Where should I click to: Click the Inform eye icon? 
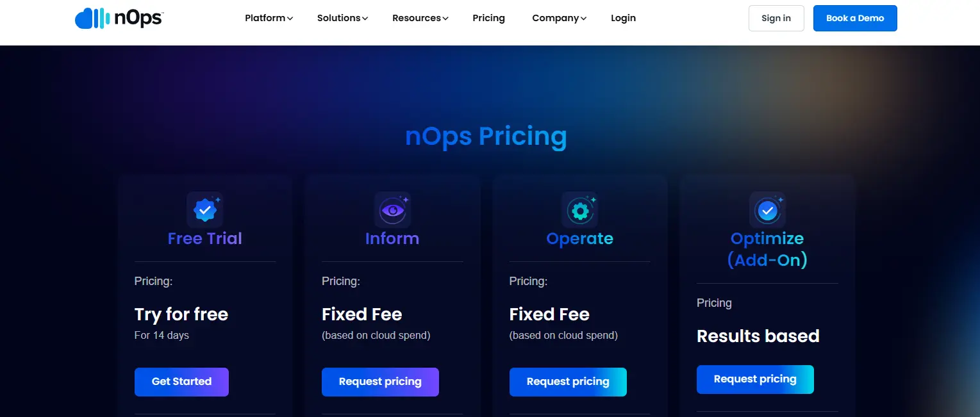coord(392,210)
